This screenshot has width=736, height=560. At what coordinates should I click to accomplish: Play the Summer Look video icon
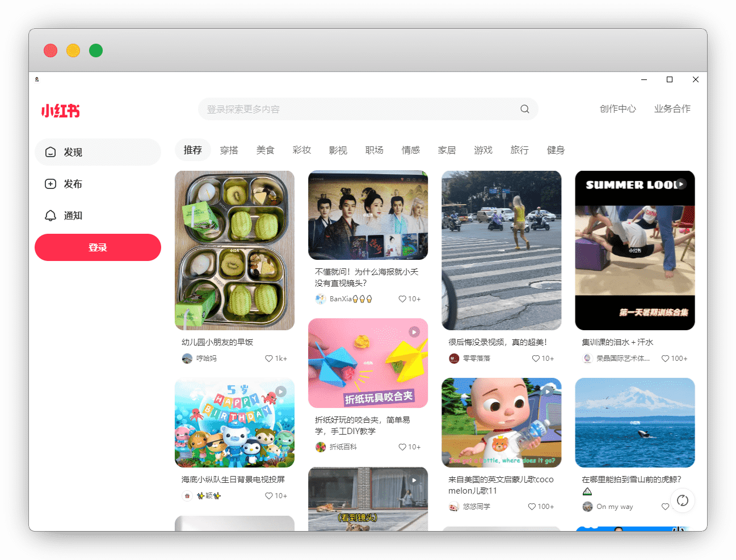point(681,184)
